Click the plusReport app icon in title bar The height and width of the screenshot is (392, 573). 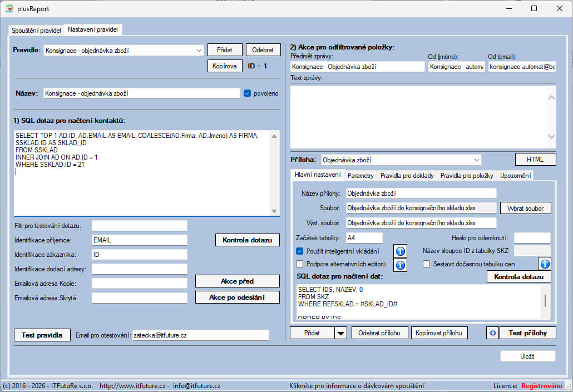point(9,8)
